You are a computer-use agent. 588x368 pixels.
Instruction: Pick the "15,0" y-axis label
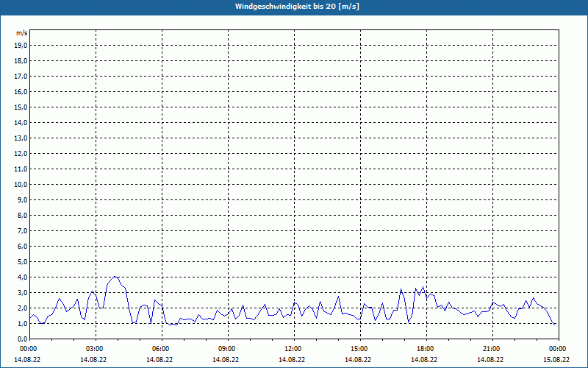coord(21,107)
